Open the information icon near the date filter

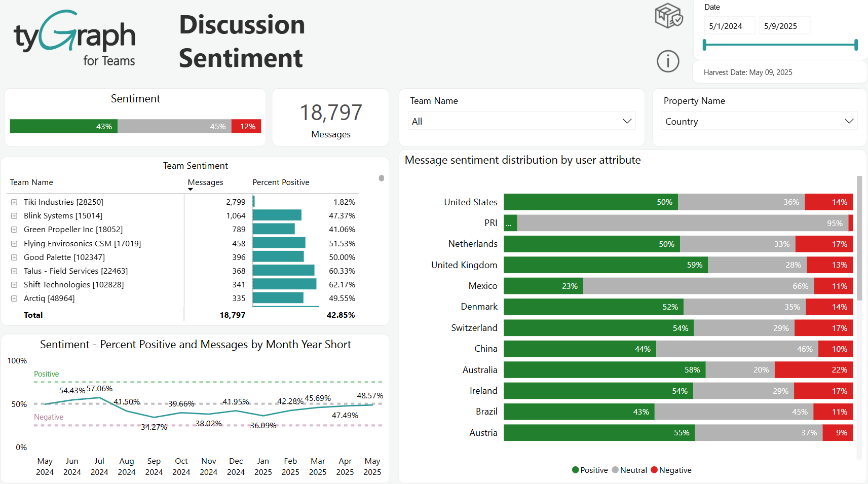668,61
